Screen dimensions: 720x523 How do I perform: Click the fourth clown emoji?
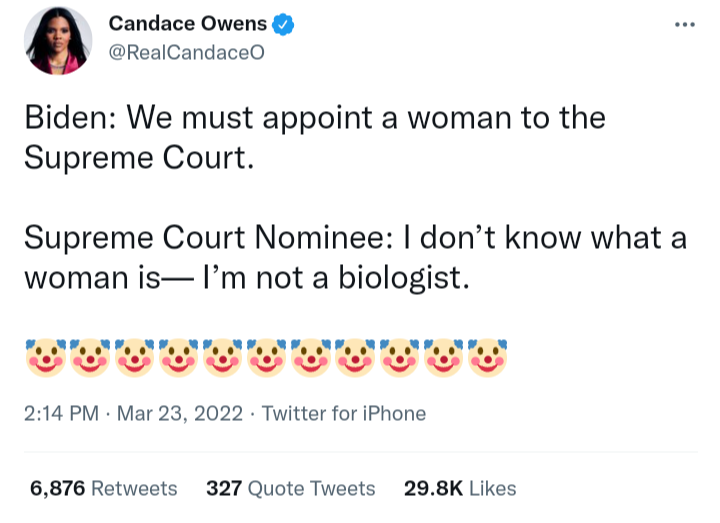coord(176,355)
